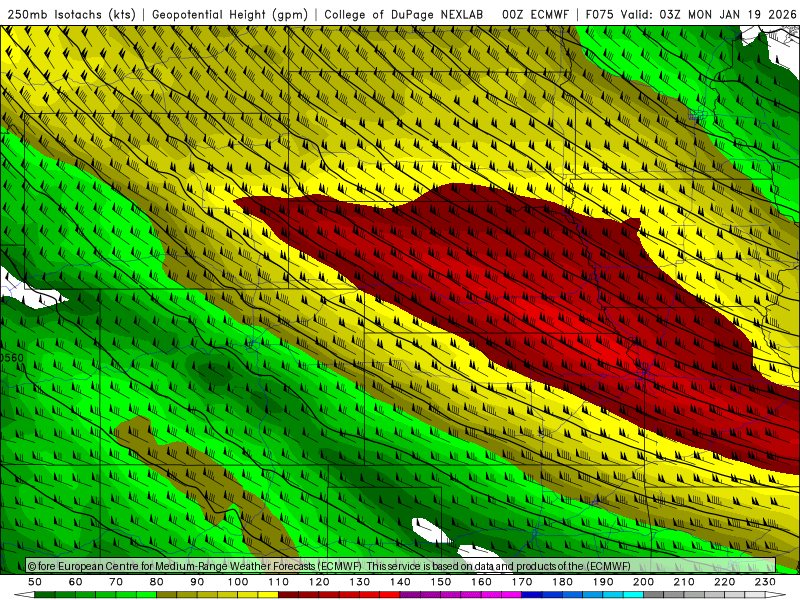Viewport: 800px width, 600px height.
Task: Click the '160' legend value
Action: click(x=481, y=582)
